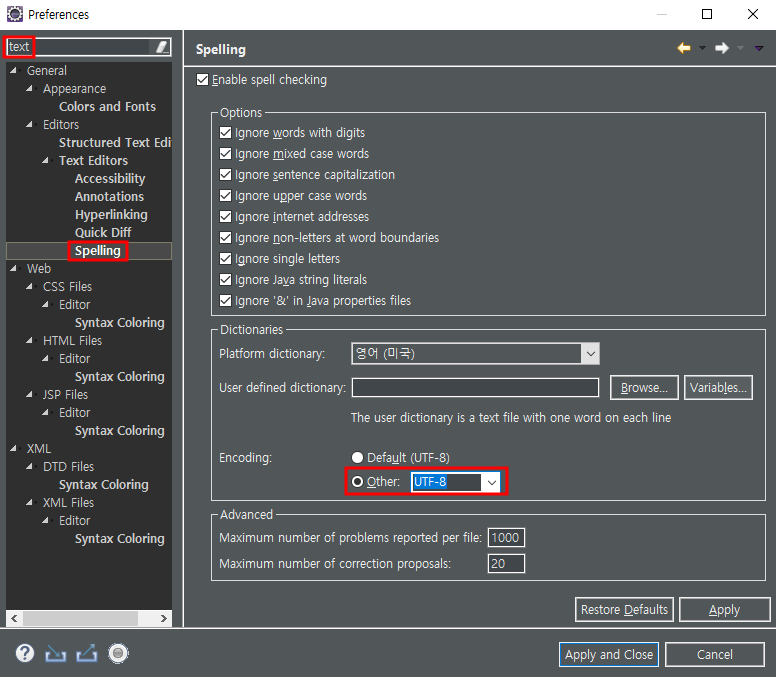This screenshot has width=776, height=677.
Task: Click User defined dictionary input field
Action: [475, 387]
